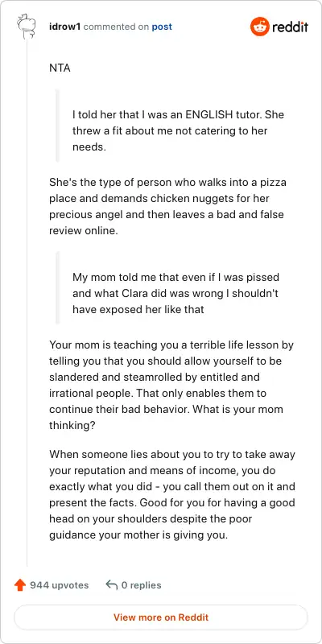Click the "When someone lies about you" paragraph
The image size is (322, 644).
tap(172, 494)
